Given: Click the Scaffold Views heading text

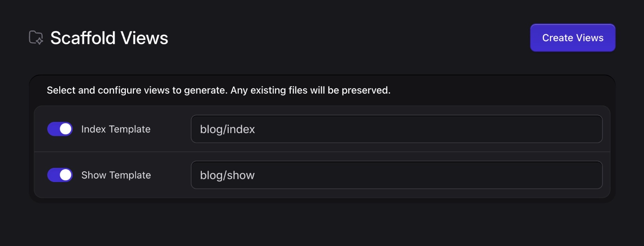Looking at the screenshot, I should (109, 38).
